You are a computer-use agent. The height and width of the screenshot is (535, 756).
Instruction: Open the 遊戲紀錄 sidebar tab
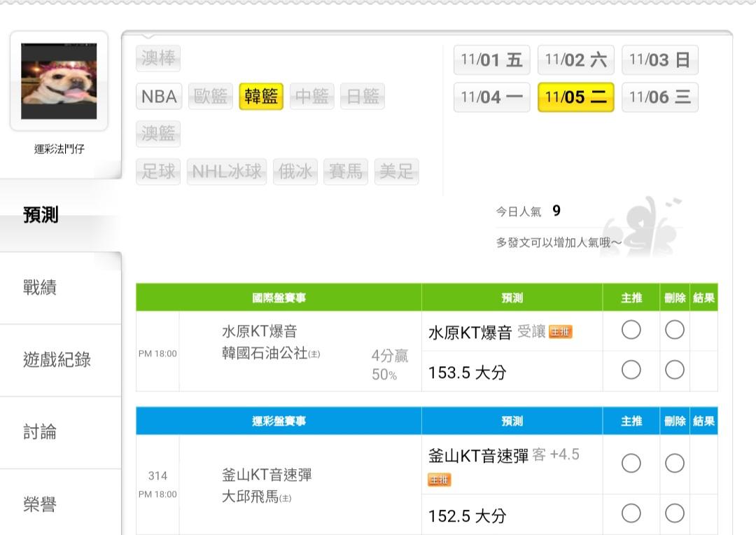click(x=57, y=360)
